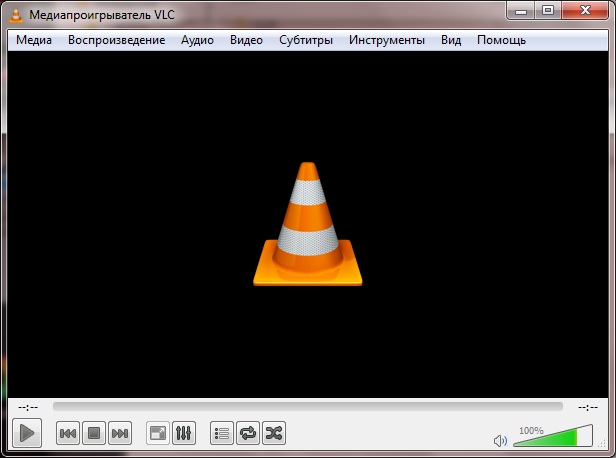Open the Медиа menu

[x=34, y=40]
